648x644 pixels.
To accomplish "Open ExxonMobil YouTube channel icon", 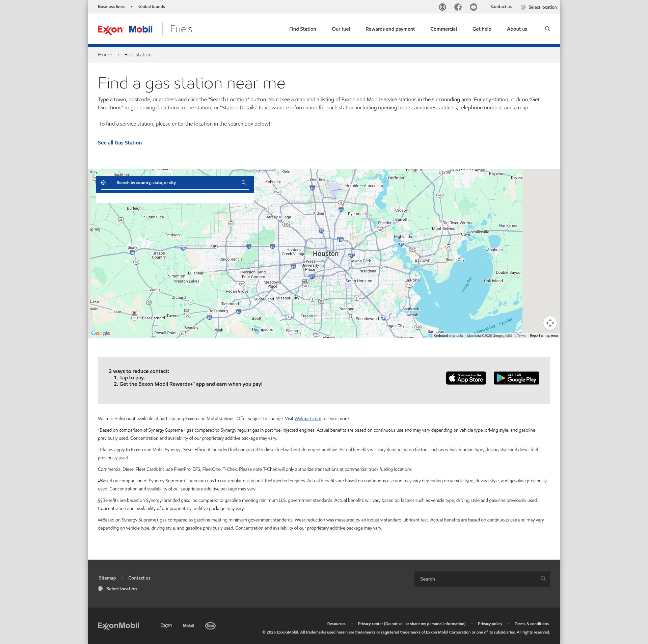I will pos(474,7).
